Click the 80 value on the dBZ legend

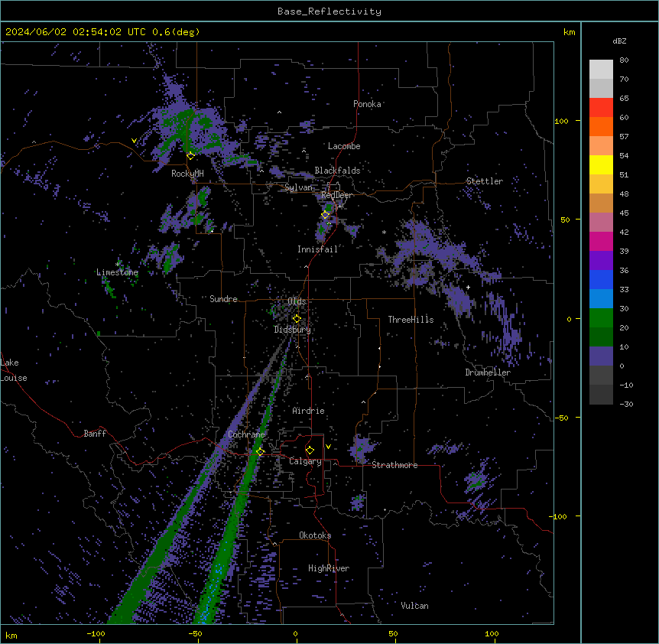click(624, 60)
